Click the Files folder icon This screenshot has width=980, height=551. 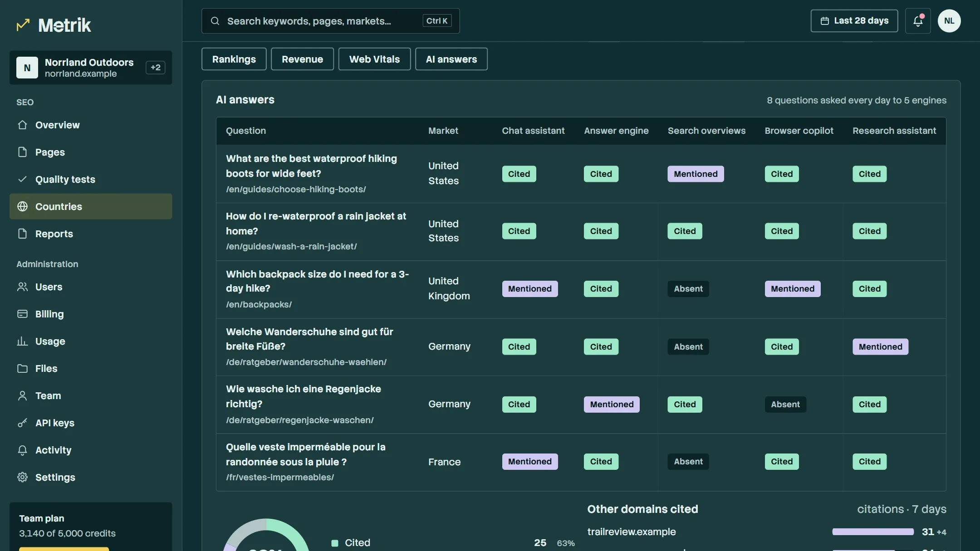point(22,368)
